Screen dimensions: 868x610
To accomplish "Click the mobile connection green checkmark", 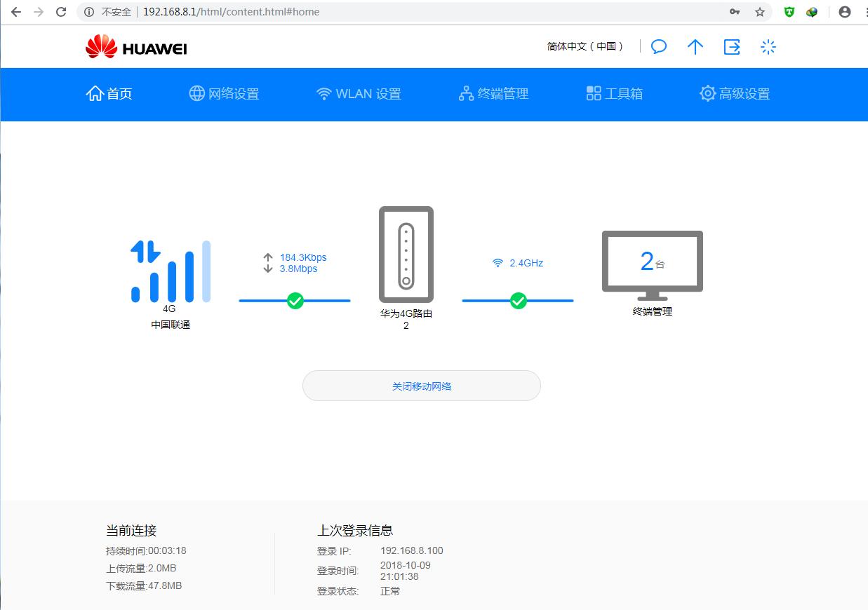I will [x=295, y=301].
